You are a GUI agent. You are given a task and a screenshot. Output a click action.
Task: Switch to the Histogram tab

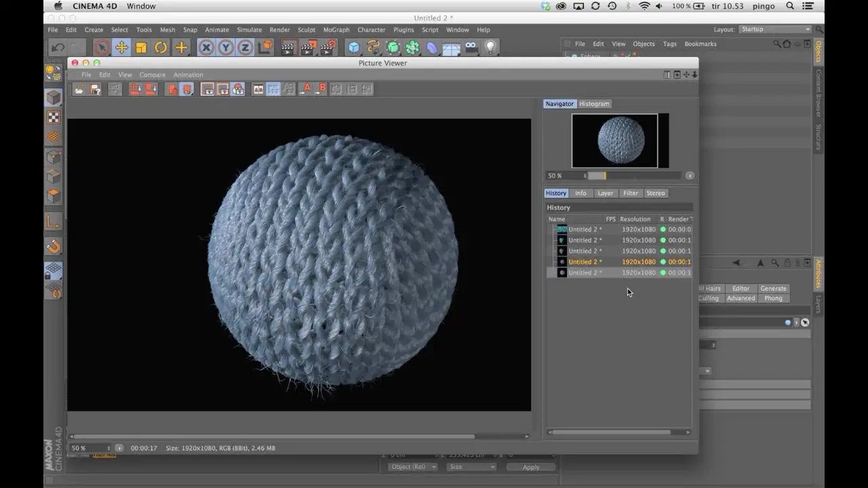click(x=594, y=104)
